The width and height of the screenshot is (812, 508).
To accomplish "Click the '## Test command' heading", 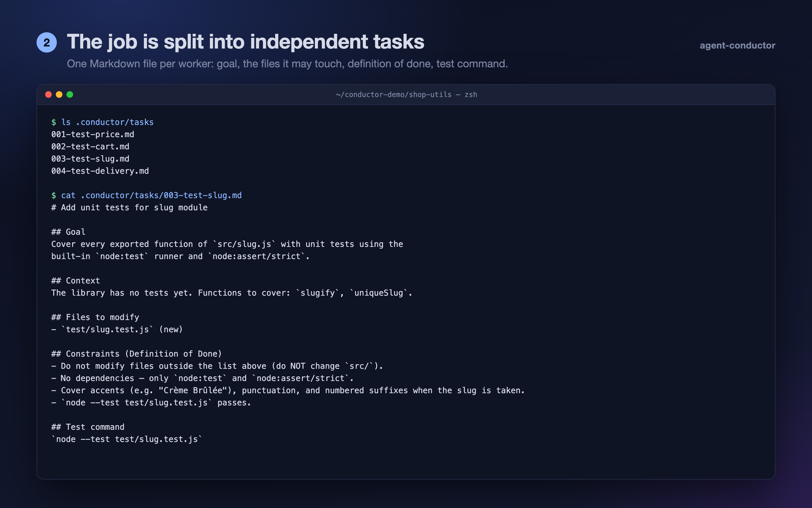I will (x=88, y=427).
